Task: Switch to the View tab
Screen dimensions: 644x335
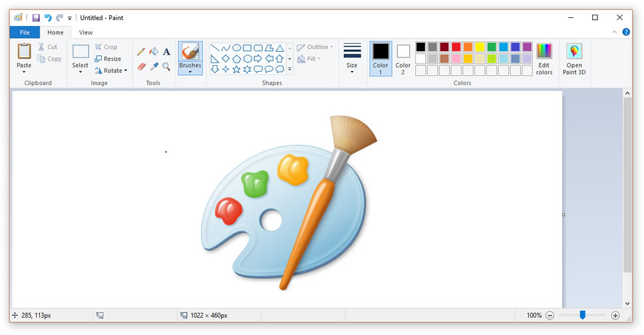Action: 86,33
